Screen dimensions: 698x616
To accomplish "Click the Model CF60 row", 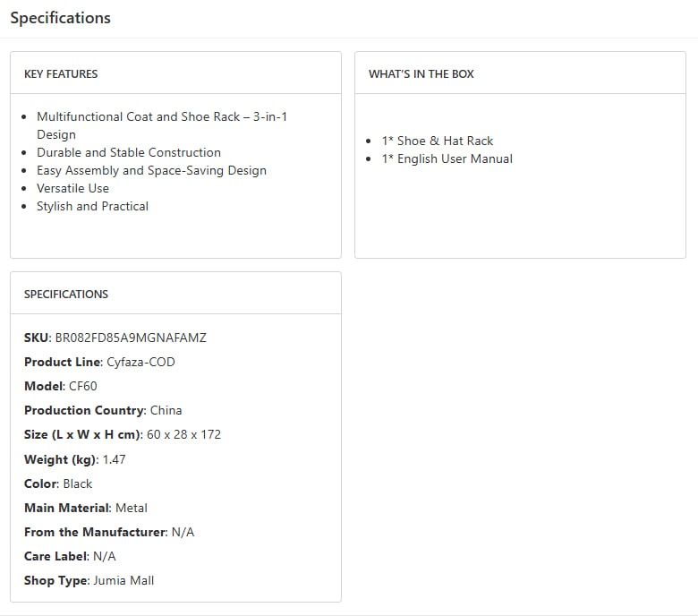I will tap(61, 386).
